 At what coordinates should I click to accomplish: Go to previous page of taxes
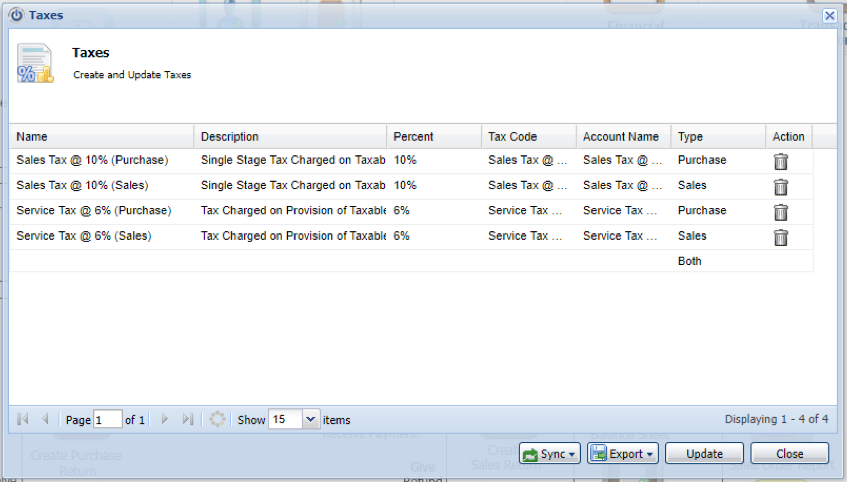pos(45,420)
